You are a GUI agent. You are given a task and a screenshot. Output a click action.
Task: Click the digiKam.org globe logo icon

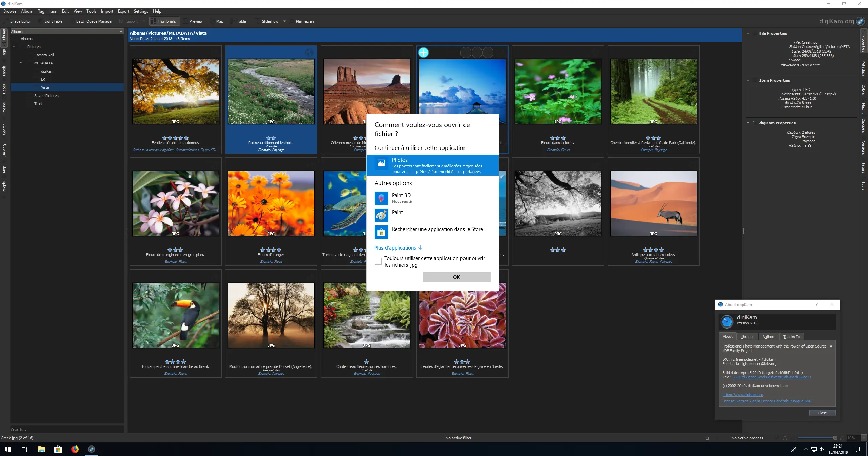861,21
